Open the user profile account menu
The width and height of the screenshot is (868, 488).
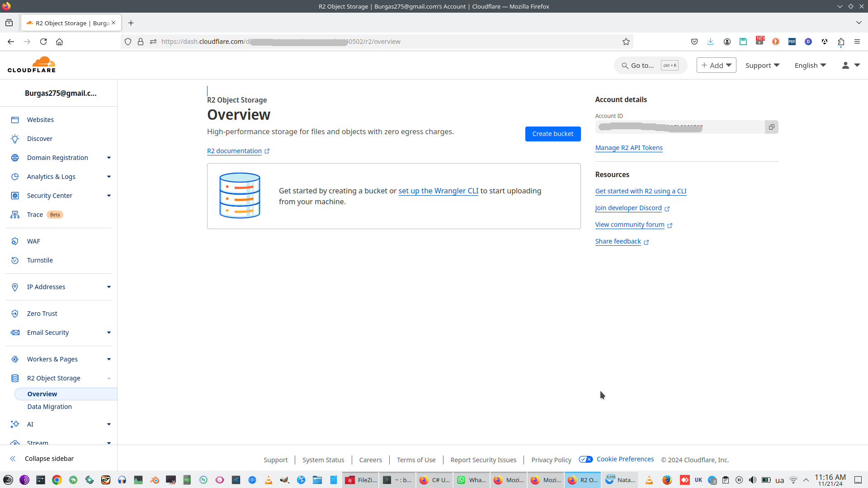coord(850,66)
